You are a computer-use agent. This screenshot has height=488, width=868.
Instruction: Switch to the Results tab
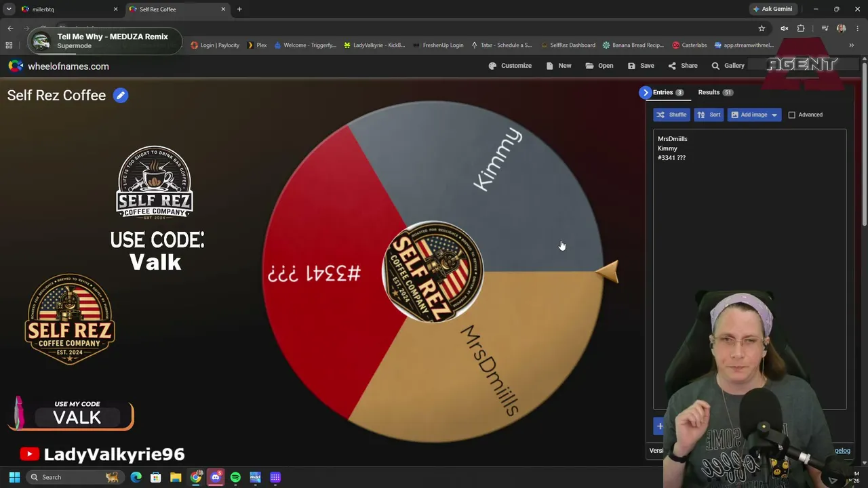[715, 92]
